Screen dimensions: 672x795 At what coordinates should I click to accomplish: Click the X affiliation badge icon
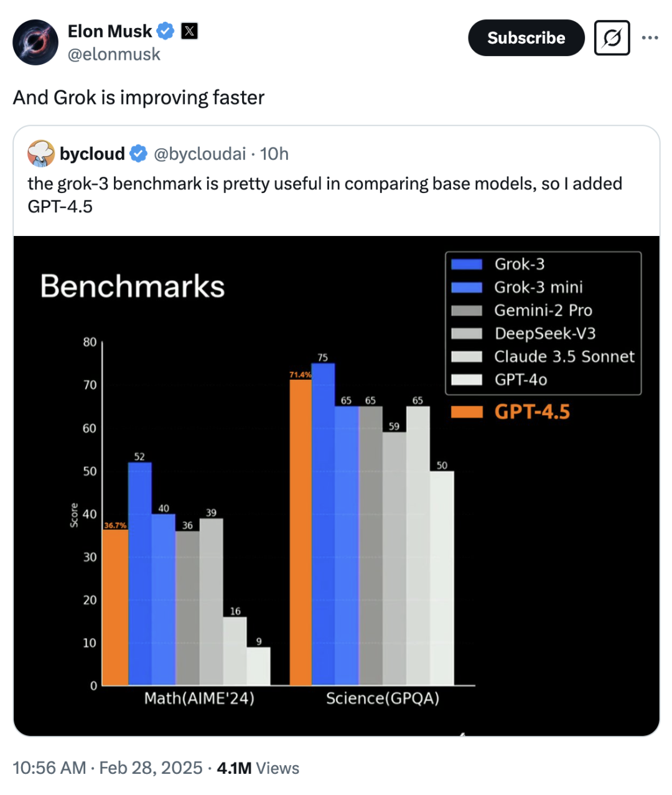(x=189, y=31)
